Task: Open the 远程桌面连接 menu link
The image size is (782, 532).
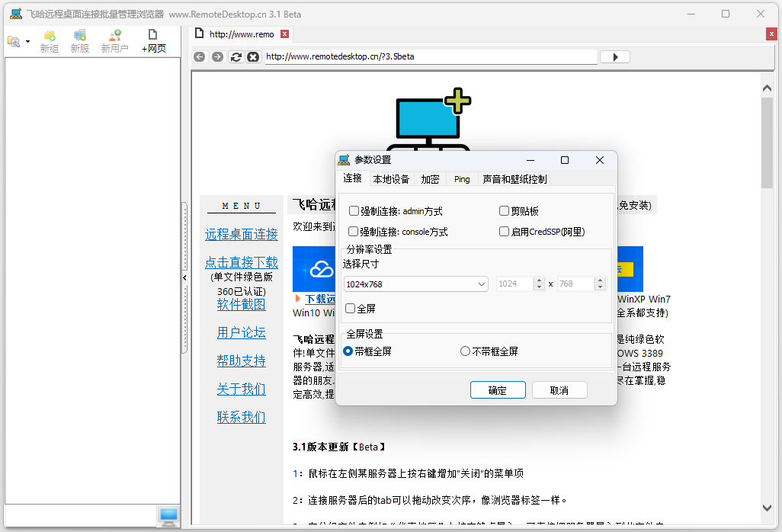Action: click(242, 234)
